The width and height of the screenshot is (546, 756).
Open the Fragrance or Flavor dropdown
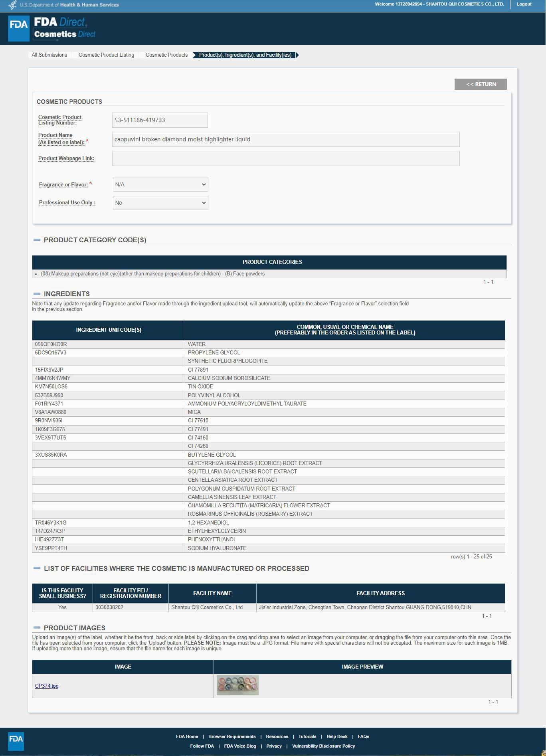pos(160,184)
